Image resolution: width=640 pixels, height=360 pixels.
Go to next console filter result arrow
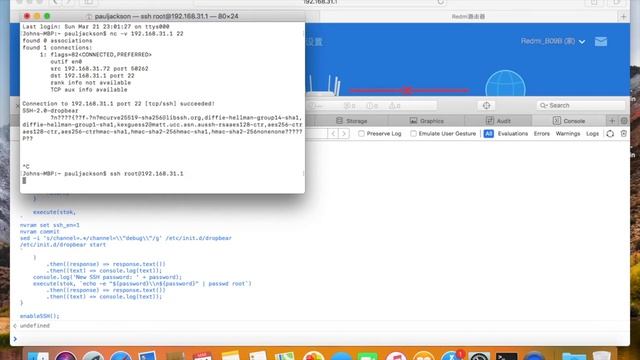[344, 133]
